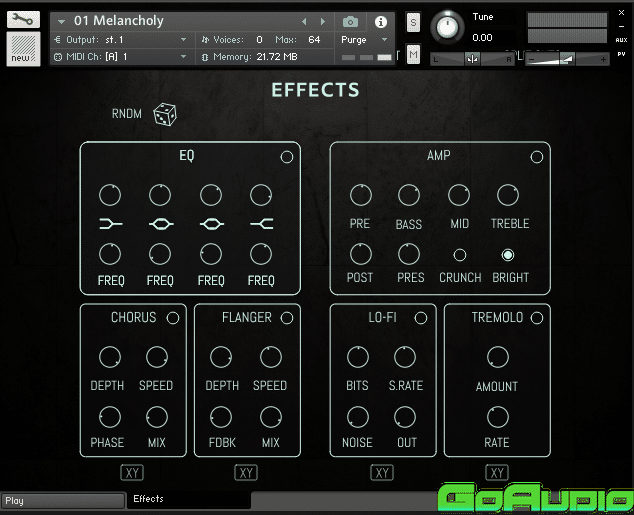Select the low shelf EQ band icon
Image resolution: width=634 pixels, height=515 pixels.
[111, 224]
